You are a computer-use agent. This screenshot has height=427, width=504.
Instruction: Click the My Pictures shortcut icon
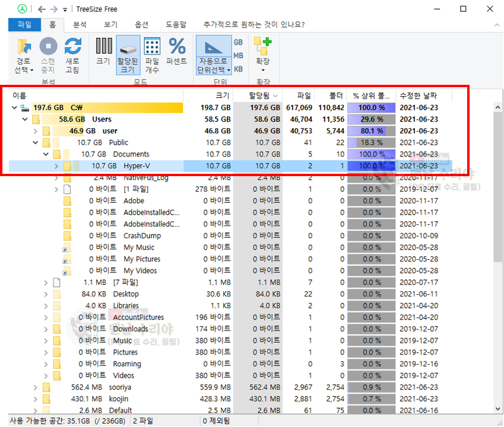click(67, 259)
